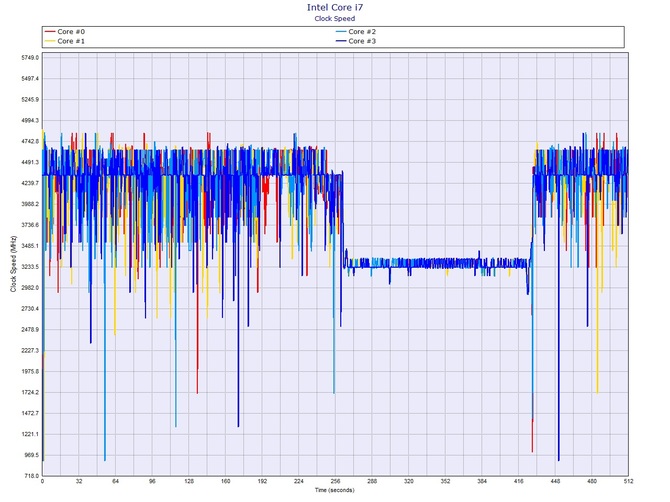Click the 4994.3 y-axis value
This screenshot has width=670, height=502.
pos(30,120)
